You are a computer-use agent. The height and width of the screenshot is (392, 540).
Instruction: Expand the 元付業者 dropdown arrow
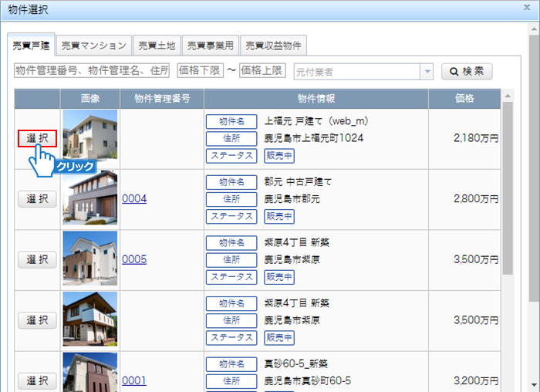[x=427, y=72]
